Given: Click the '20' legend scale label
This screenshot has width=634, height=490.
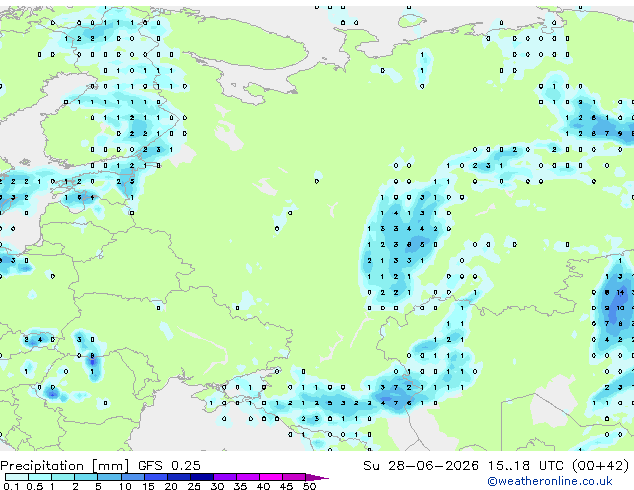Looking at the screenshot, I should pyautogui.click(x=171, y=486).
